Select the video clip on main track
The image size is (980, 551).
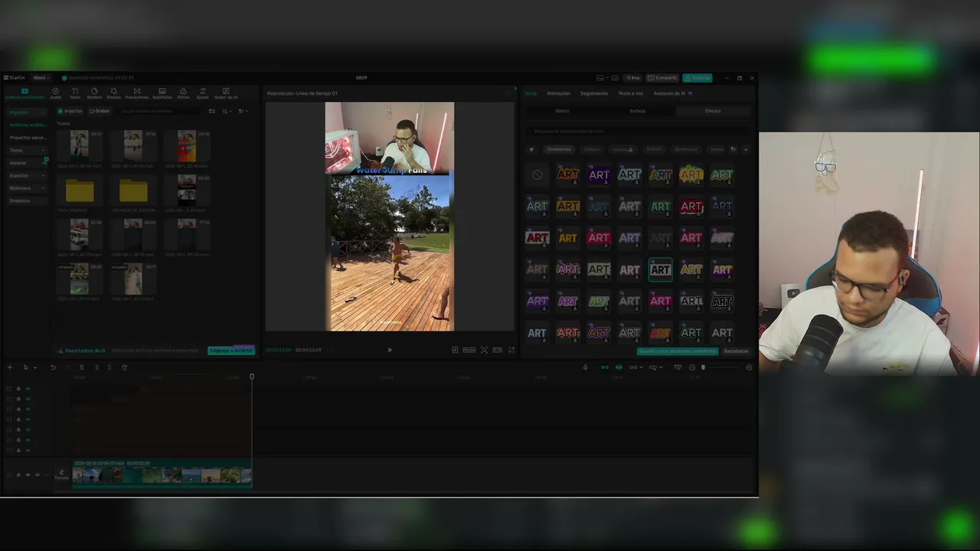click(x=162, y=474)
